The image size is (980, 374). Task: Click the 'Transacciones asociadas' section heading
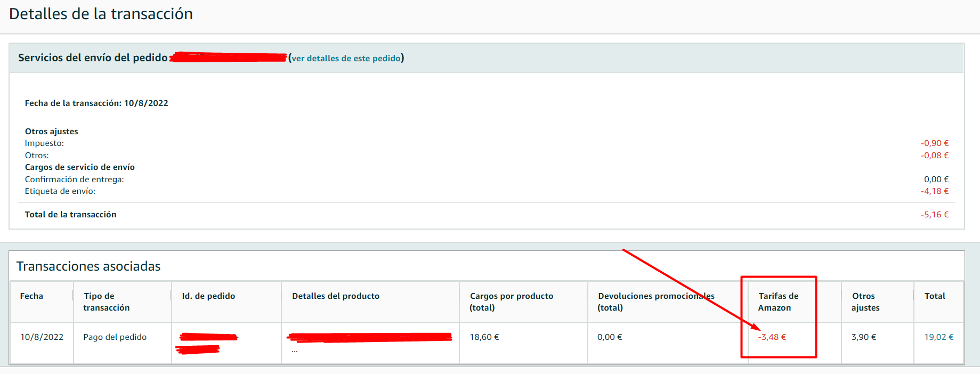click(x=88, y=266)
